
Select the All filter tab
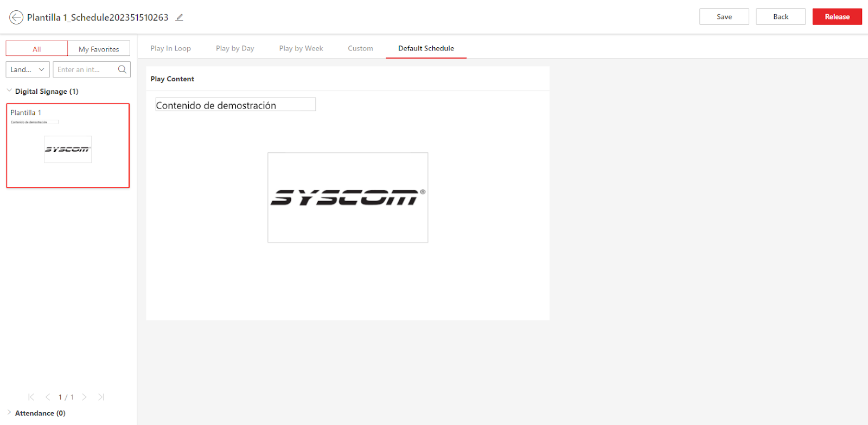[37, 49]
